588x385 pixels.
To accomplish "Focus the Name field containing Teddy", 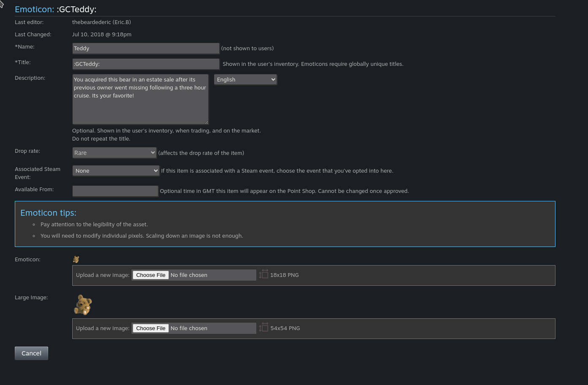I will (146, 48).
